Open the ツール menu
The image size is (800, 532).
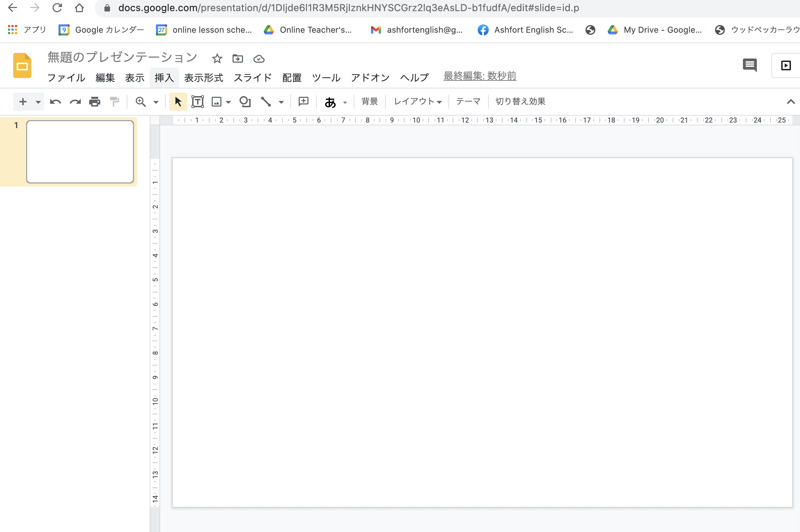(x=326, y=78)
